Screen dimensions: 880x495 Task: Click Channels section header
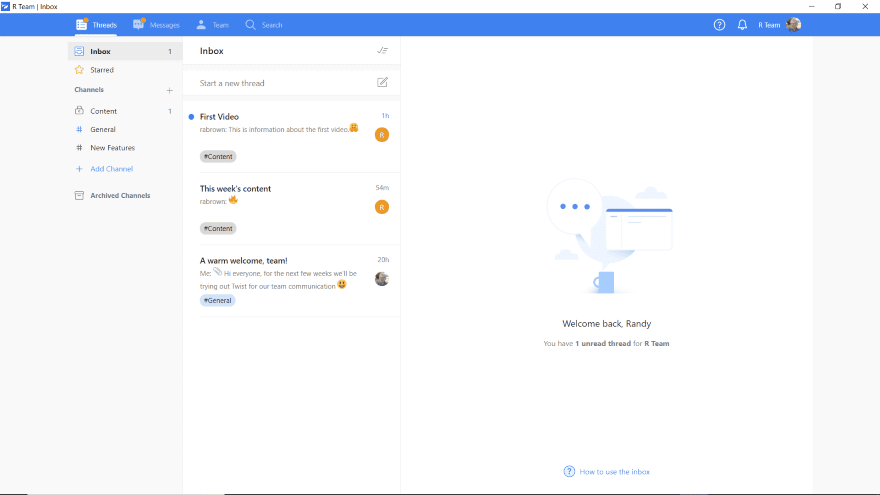pyautogui.click(x=89, y=90)
